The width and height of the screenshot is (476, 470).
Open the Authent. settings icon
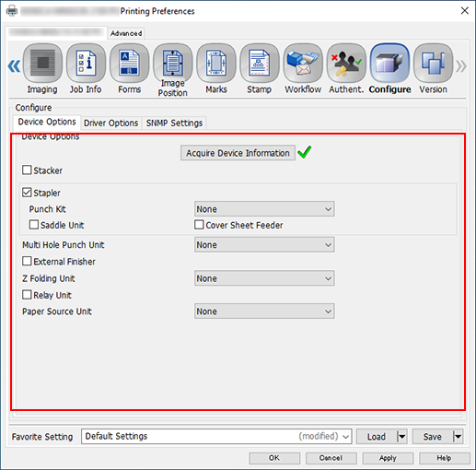(x=346, y=63)
